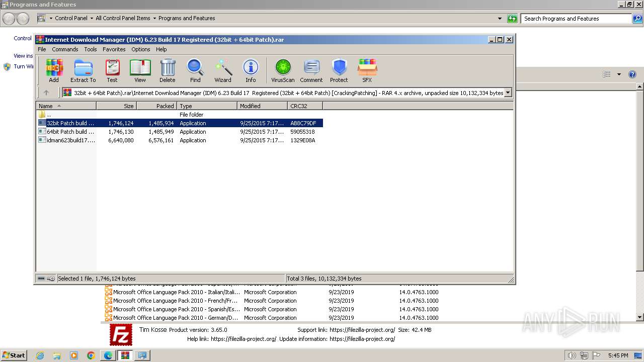644x362 pixels.
Task: Sort by Name column header
Action: coord(66,106)
